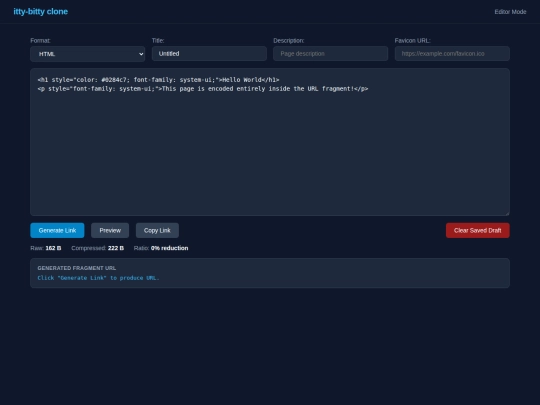Click the textarea resize handle corner
The image size is (540, 405).
click(x=507, y=214)
